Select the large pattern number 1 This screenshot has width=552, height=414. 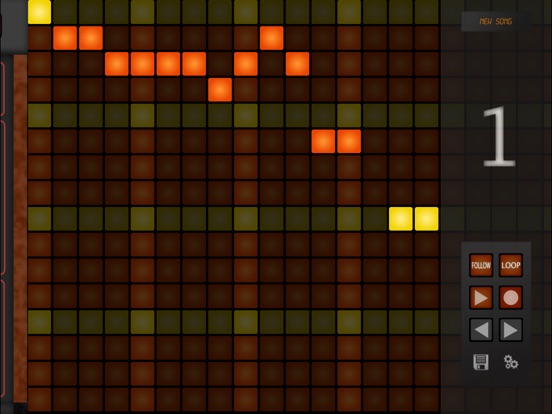pos(499,137)
